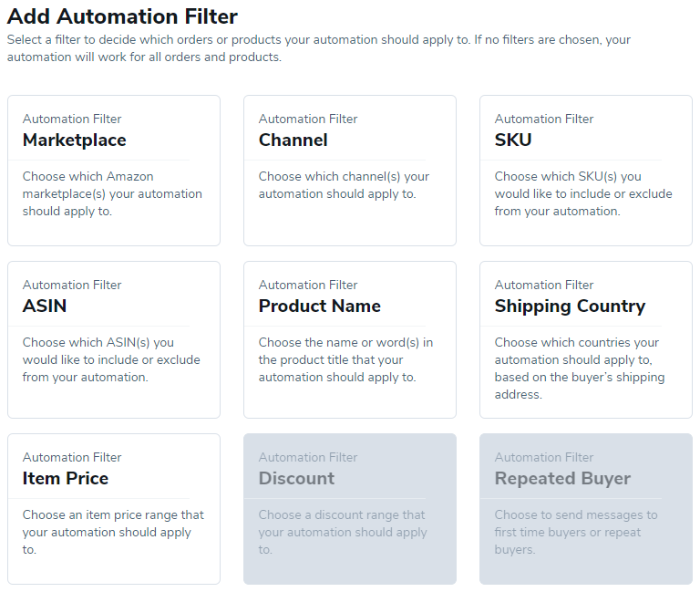Click the Item Price range description
Image resolution: width=700 pixels, height=592 pixels.
(x=113, y=532)
